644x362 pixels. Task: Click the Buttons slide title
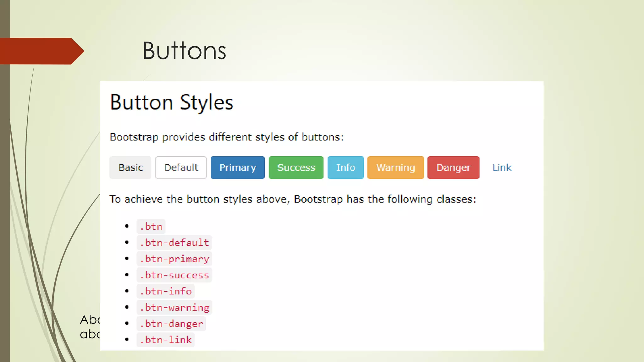coord(184,51)
